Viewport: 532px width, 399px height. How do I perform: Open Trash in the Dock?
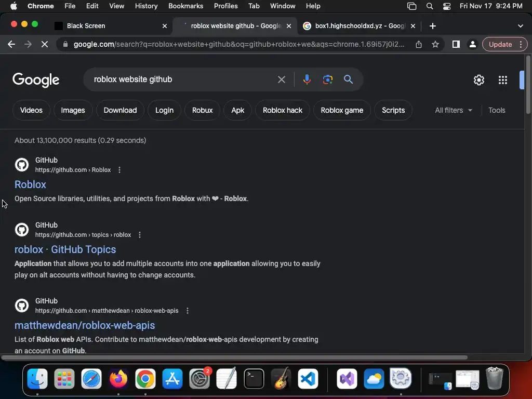click(495, 379)
